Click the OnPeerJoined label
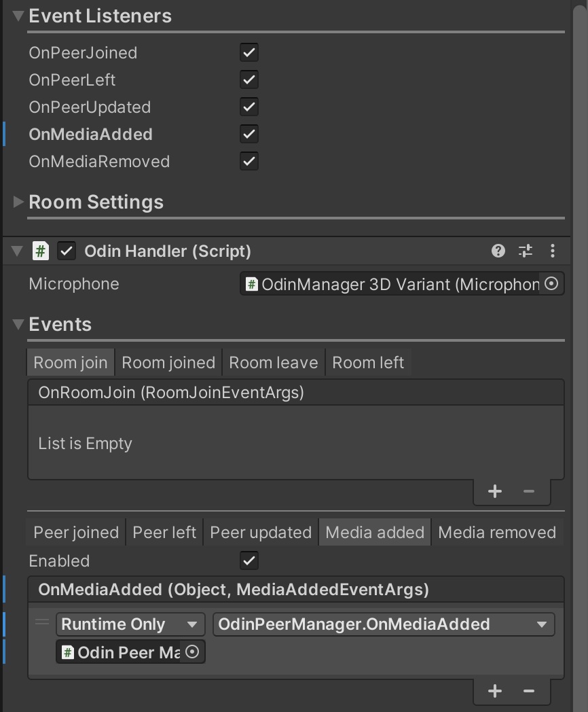Viewport: 588px width, 712px height. pyautogui.click(x=83, y=53)
